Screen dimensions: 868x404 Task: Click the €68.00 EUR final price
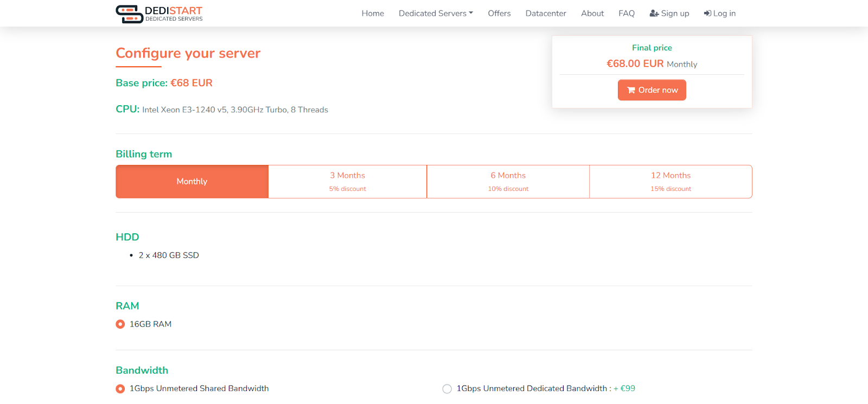635,63
